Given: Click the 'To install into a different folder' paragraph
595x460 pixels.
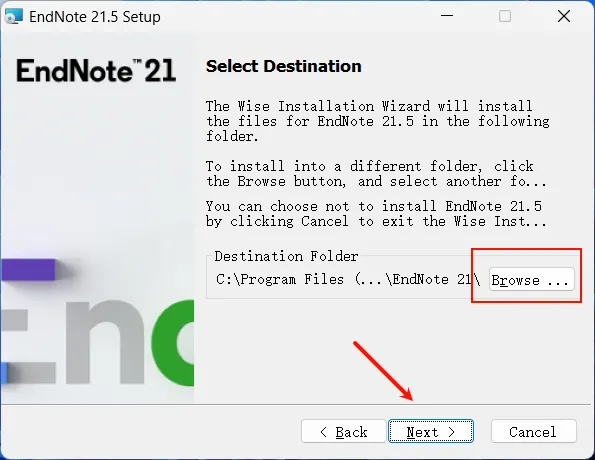Looking at the screenshot, I should coord(376,174).
